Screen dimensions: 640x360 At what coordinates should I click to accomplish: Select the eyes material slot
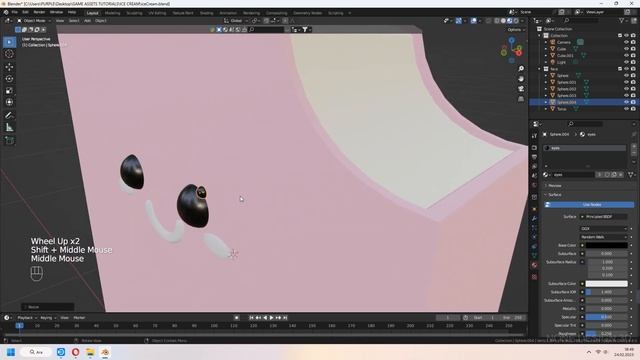pyautogui.click(x=584, y=148)
